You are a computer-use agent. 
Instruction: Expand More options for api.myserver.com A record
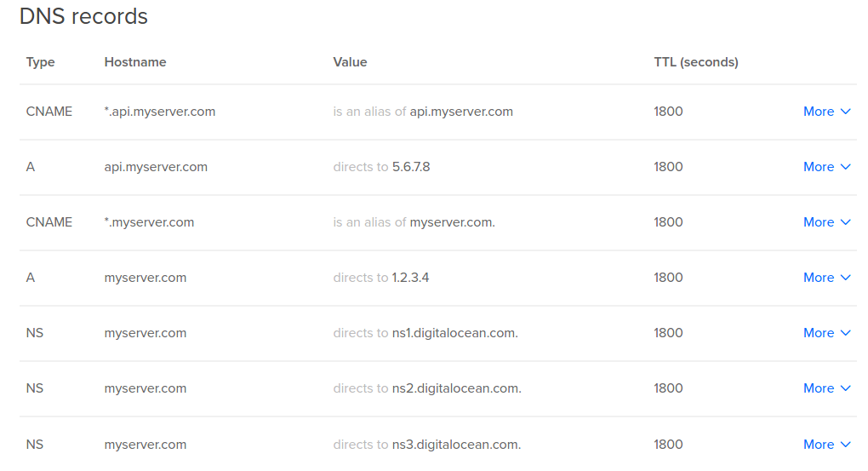coord(826,167)
